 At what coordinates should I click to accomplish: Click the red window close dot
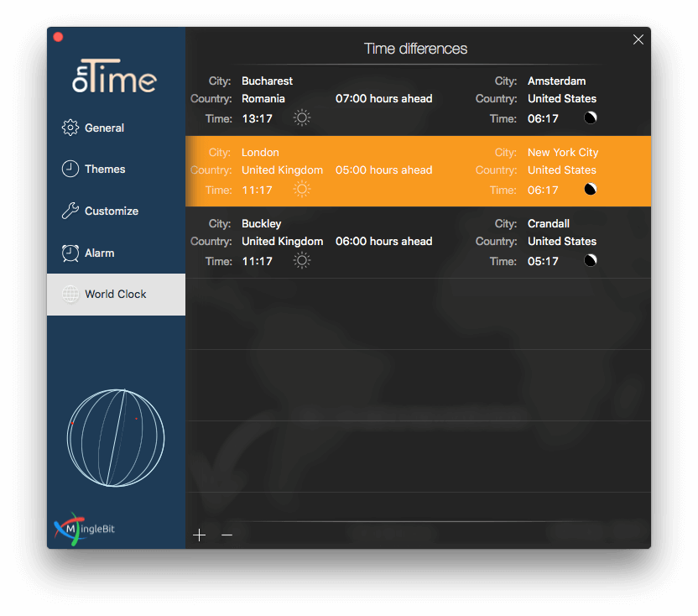(x=58, y=37)
